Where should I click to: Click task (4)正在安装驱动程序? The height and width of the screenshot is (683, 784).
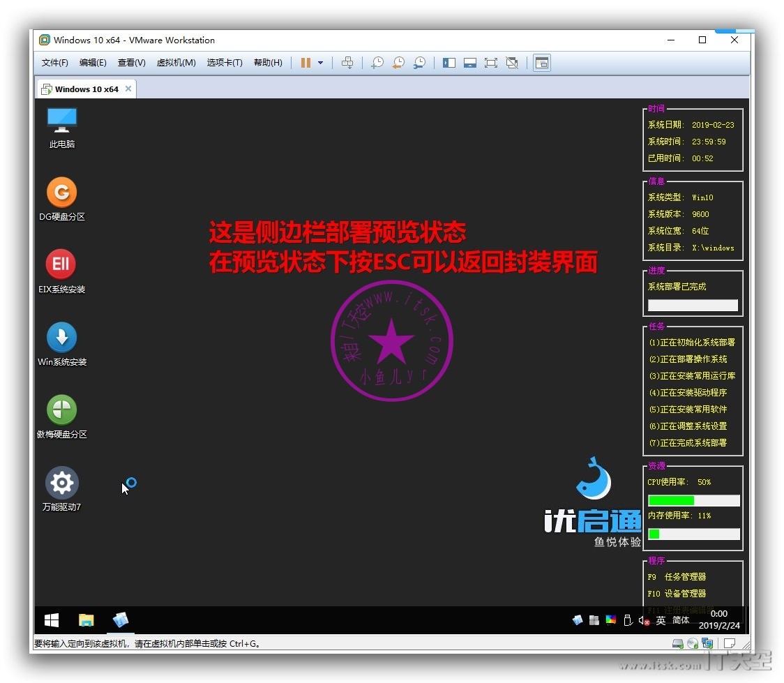[x=688, y=393]
